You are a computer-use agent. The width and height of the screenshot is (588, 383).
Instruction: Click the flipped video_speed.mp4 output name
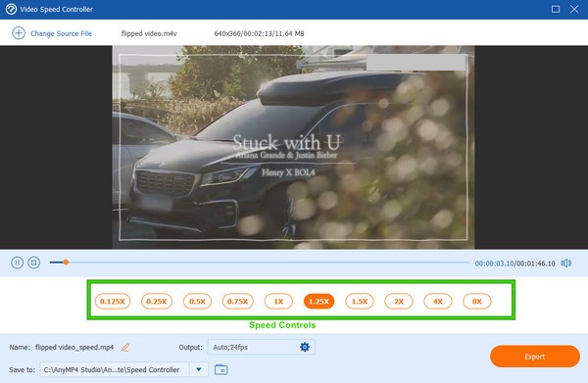[74, 348]
